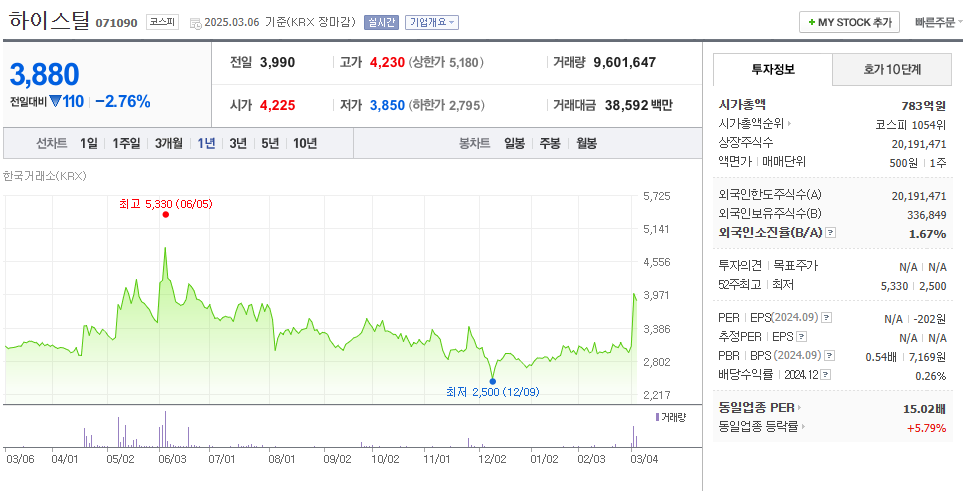Screen dimensions: 971x491
Task: Select the 1주일 line chart period
Action: coord(126,144)
